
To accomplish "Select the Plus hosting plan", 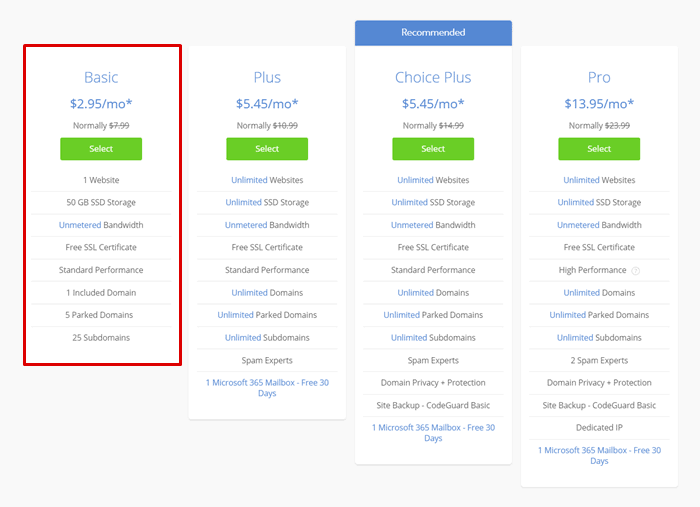I will coord(267,149).
